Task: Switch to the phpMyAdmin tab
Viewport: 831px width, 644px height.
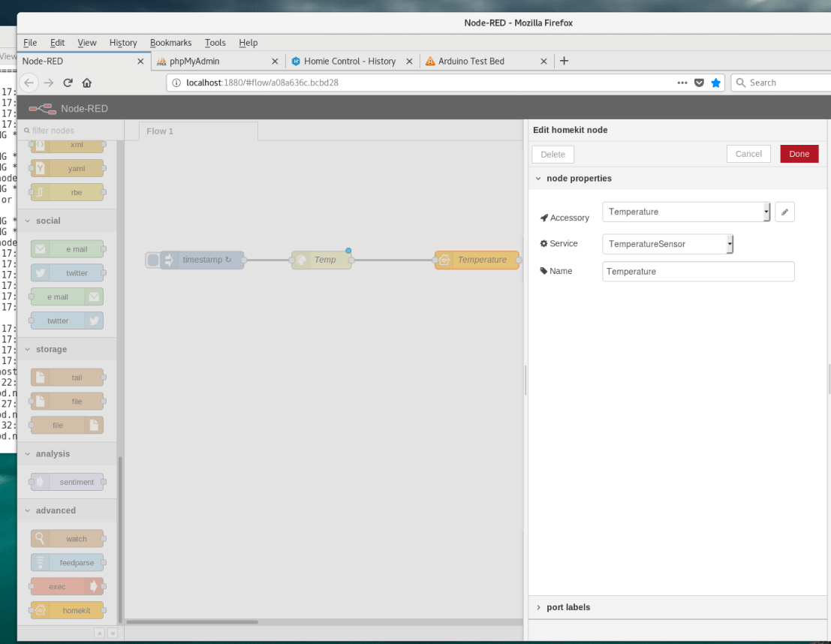Action: point(218,61)
